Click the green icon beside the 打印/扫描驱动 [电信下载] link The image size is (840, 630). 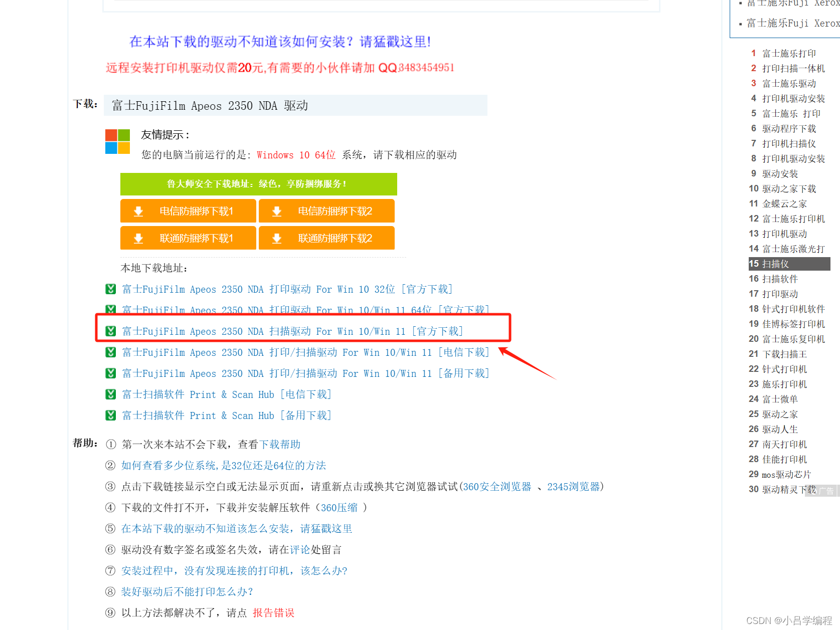click(x=111, y=352)
